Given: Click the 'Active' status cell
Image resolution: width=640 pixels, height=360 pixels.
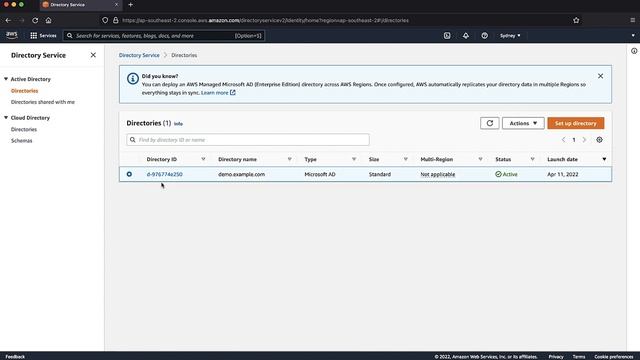Looking at the screenshot, I should (x=506, y=174).
